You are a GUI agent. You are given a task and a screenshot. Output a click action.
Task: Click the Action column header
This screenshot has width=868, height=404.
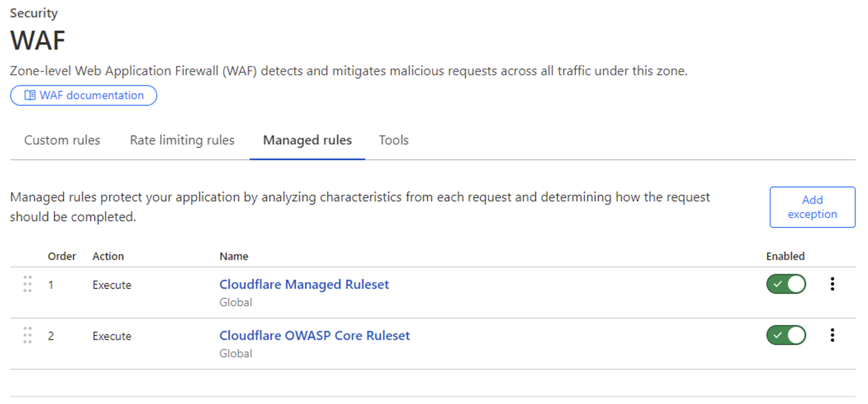pyautogui.click(x=108, y=256)
